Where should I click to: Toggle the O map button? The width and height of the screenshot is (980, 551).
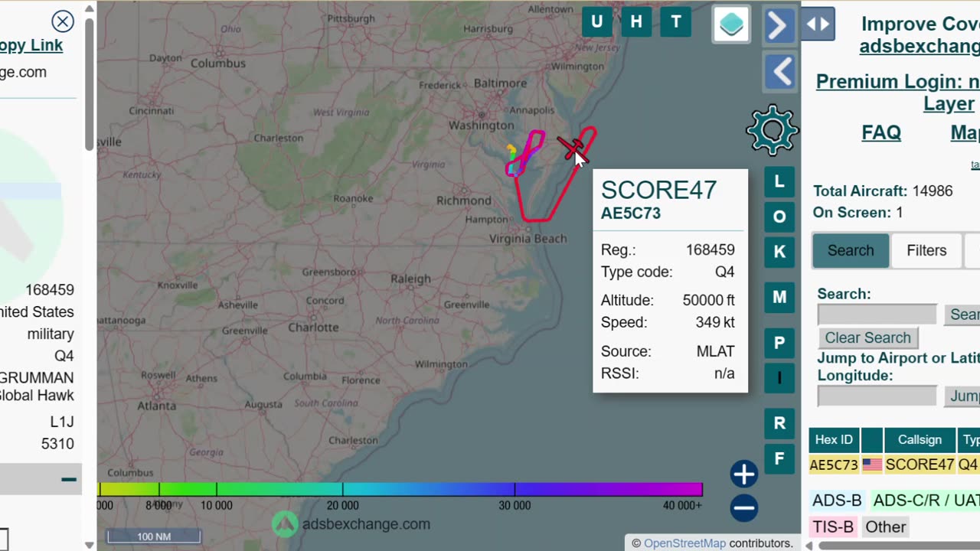click(x=779, y=217)
